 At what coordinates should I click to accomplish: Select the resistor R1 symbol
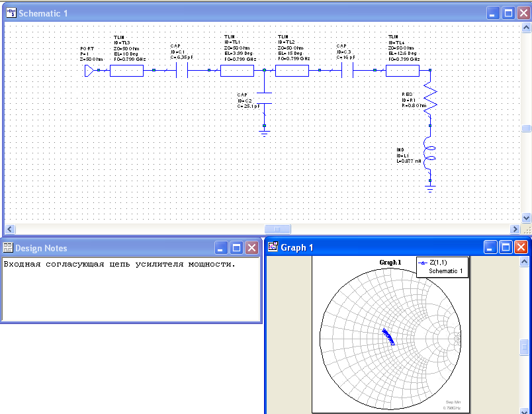coord(430,98)
